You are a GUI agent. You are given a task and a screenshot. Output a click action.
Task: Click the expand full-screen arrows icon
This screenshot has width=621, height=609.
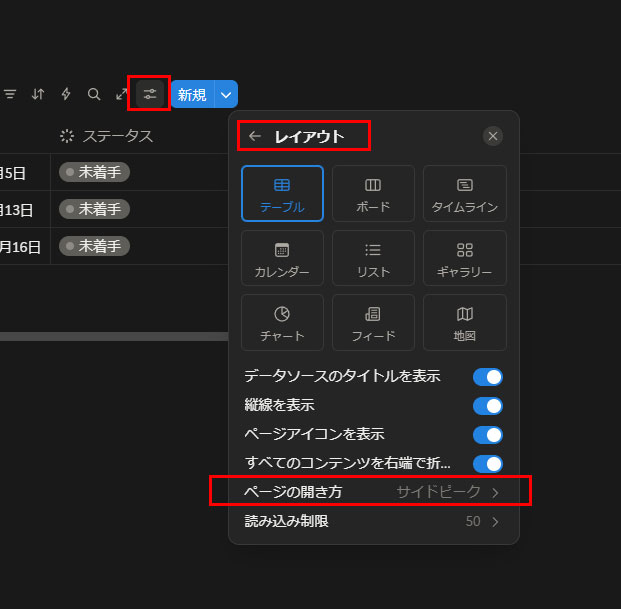tap(121, 94)
